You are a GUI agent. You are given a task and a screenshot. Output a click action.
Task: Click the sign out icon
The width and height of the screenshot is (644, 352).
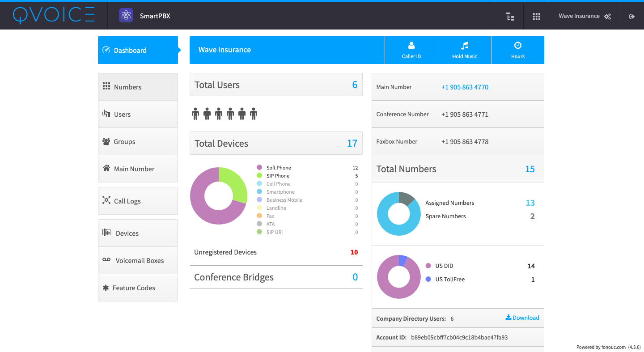pos(632,16)
